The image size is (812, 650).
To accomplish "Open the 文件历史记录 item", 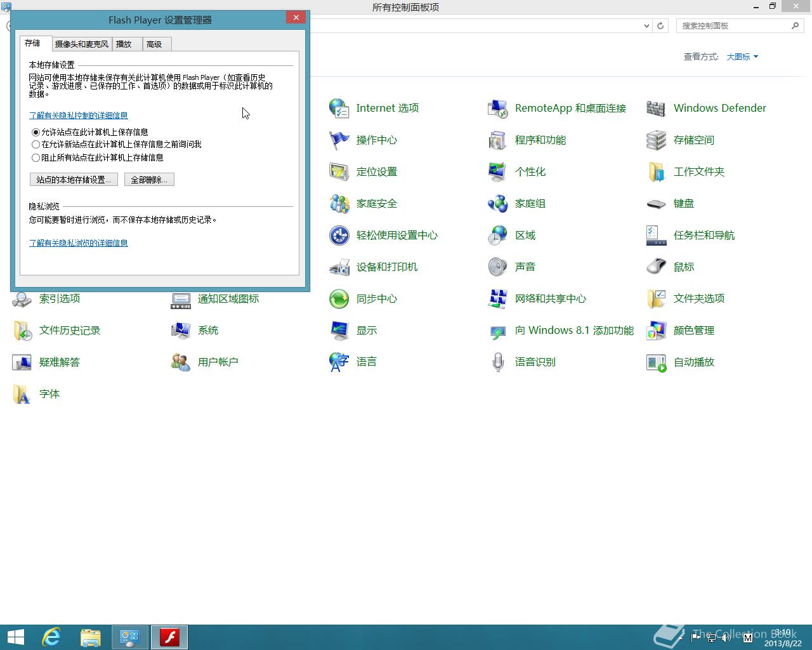I will (57, 330).
